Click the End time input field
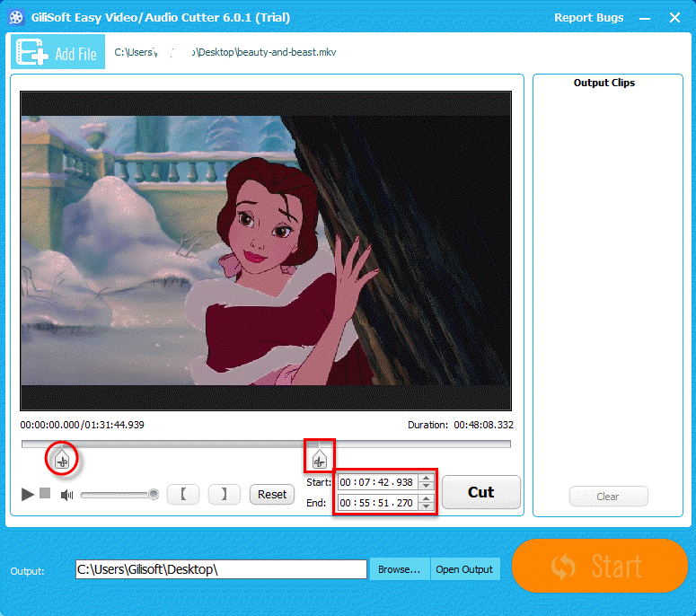This screenshot has height=616, width=696. pos(378,503)
